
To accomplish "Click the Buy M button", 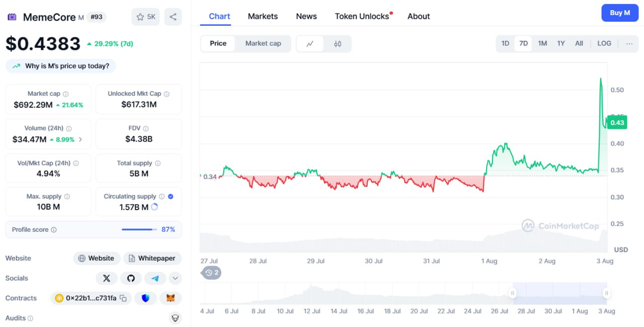I will point(620,12).
